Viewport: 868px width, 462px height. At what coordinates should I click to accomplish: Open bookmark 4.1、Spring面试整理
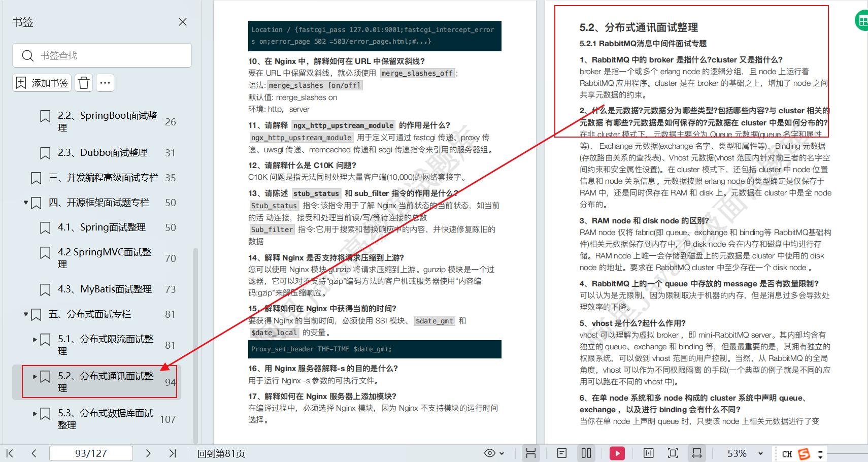pyautogui.click(x=102, y=227)
